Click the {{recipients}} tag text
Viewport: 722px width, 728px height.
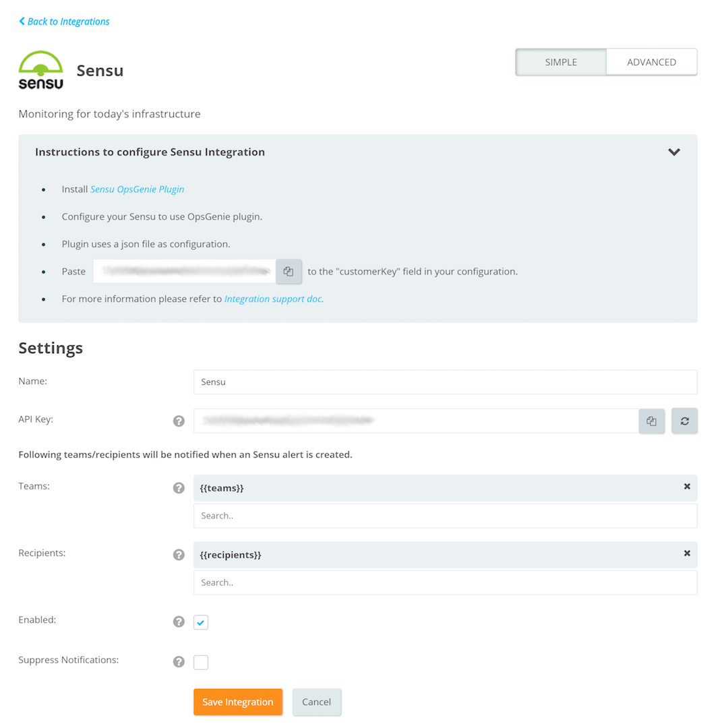tap(231, 555)
